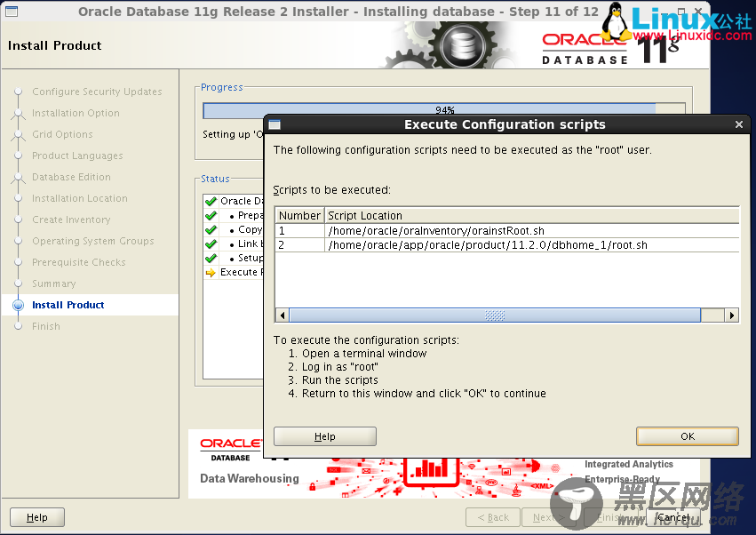Select the Number column header
The image size is (756, 535).
299,215
